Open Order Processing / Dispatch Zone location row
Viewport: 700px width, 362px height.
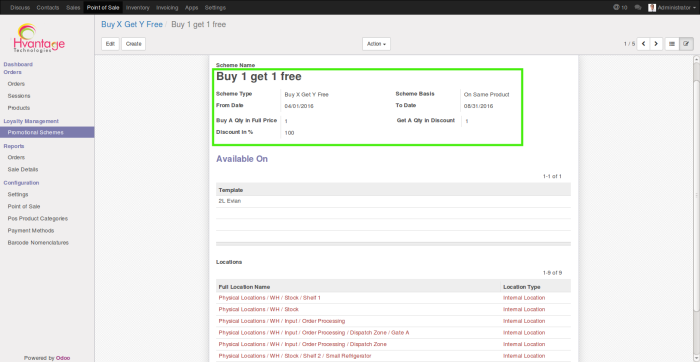[x=393, y=344]
